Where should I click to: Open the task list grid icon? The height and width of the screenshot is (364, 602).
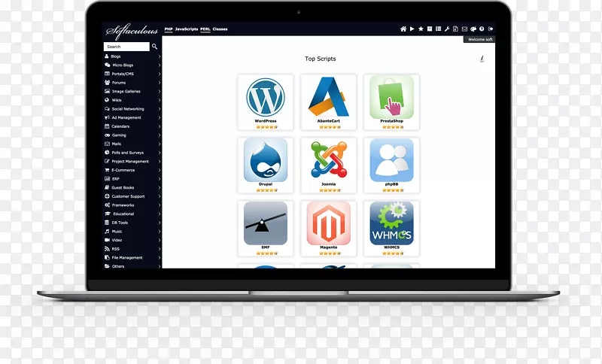click(438, 29)
